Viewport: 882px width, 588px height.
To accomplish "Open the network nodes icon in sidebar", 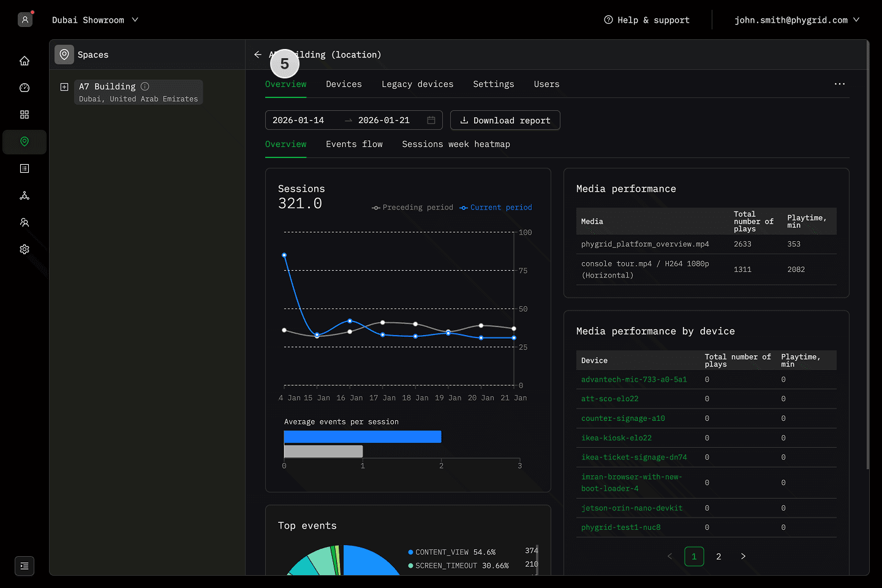I will click(x=24, y=195).
